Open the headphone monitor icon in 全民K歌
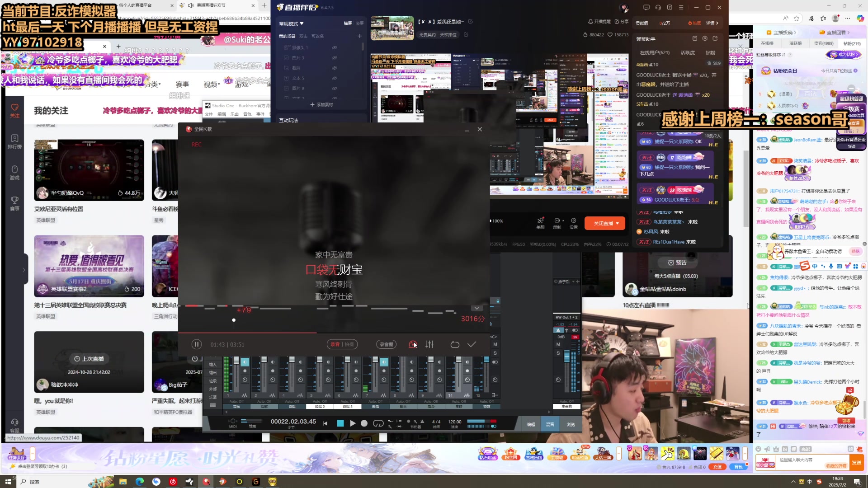 412,344
